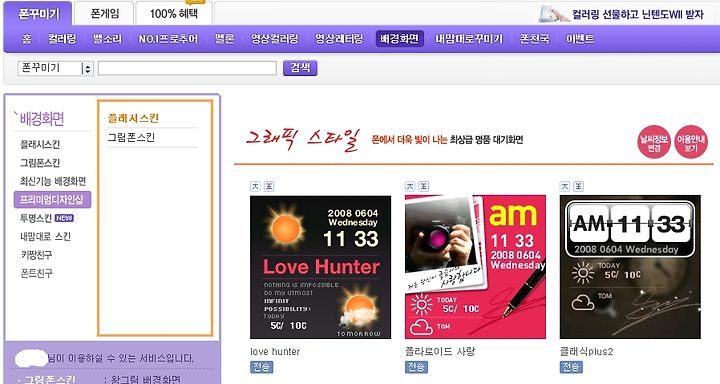720x384 pixels.
Task: Click the 그래픽 스타일 section heading
Action: click(302, 140)
